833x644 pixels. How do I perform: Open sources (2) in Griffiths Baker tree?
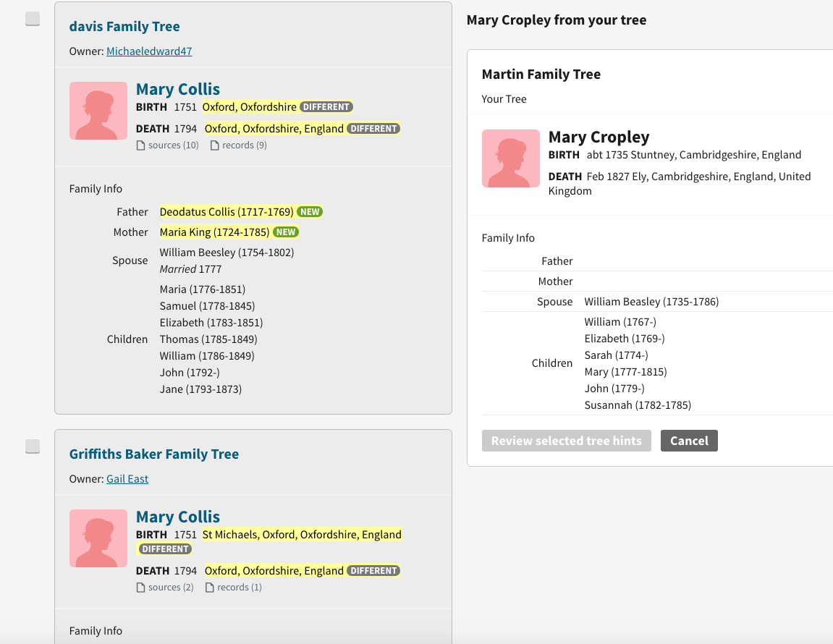[x=164, y=587]
